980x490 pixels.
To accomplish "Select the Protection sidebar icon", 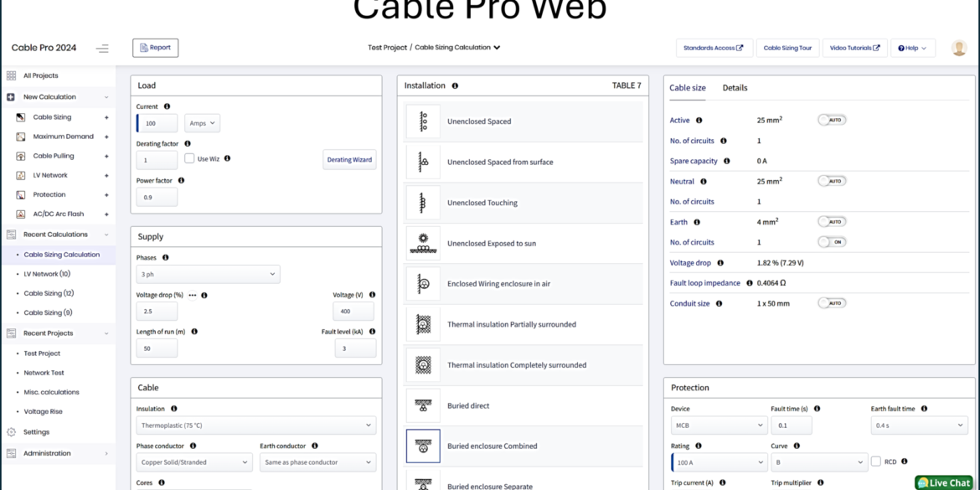I will pos(21,194).
